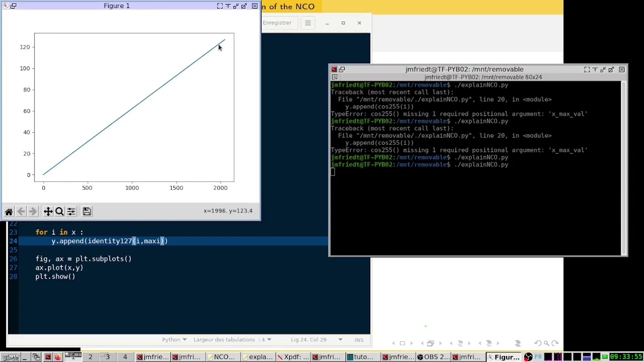The height and width of the screenshot is (362, 644).
Task: Toggle INS insert mode indicator
Action: [359, 340]
